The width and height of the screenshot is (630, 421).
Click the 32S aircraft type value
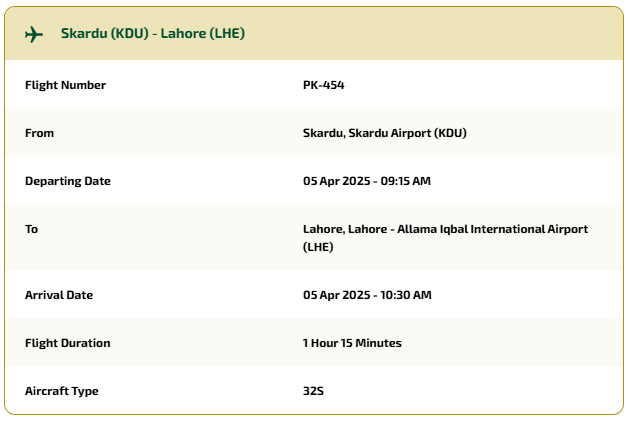pos(313,391)
